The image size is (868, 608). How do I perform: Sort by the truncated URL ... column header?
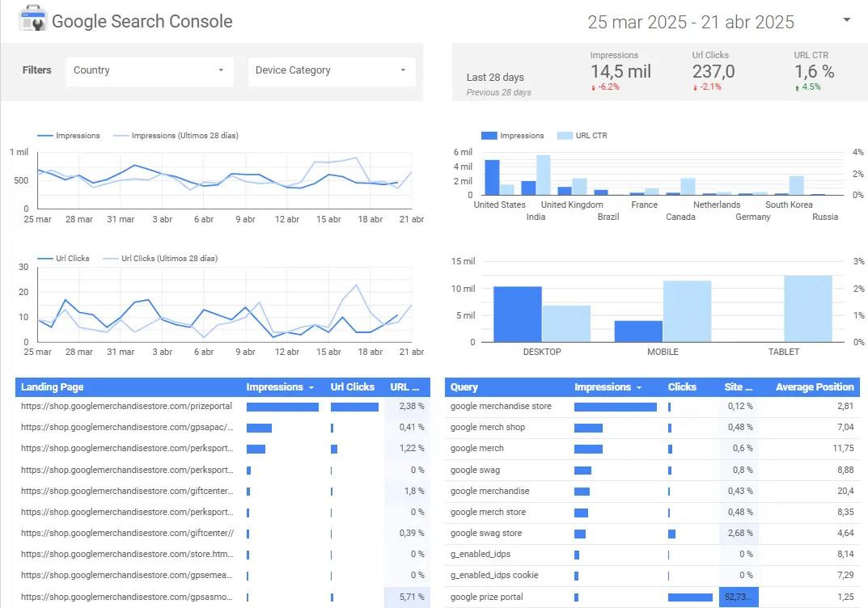point(404,387)
